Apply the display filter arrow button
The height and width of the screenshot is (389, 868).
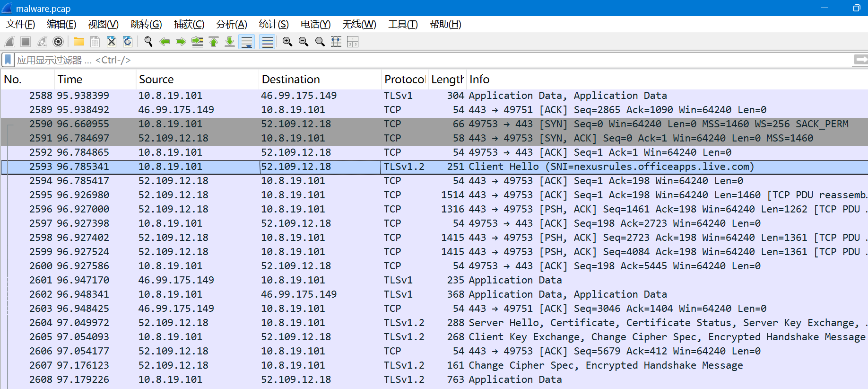coord(860,60)
